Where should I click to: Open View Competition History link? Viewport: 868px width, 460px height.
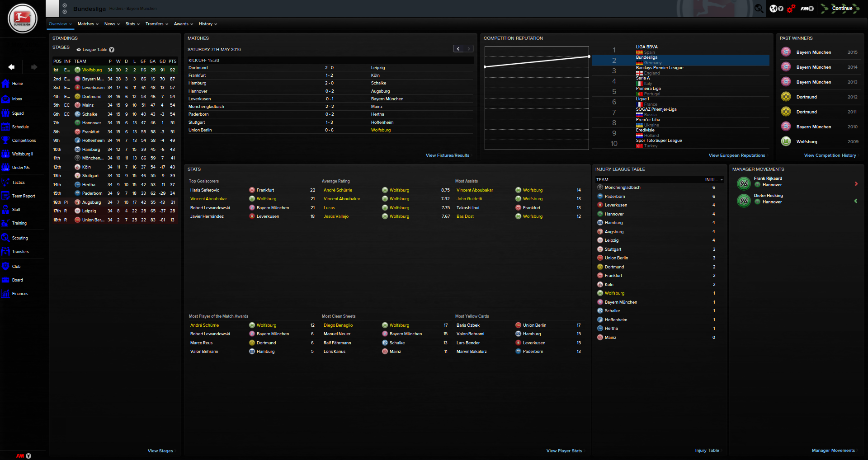click(x=830, y=155)
